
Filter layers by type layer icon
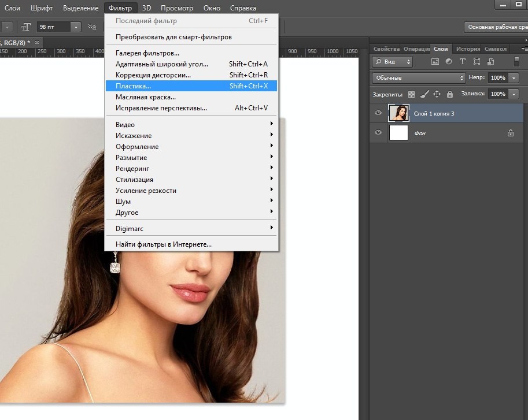(462, 62)
